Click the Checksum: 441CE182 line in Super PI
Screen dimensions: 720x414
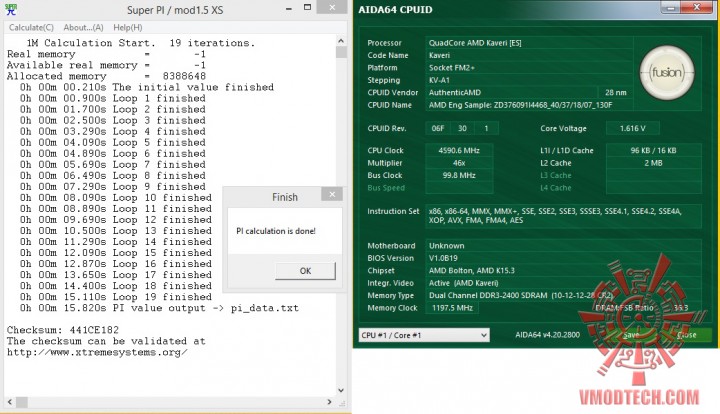[x=62, y=330]
